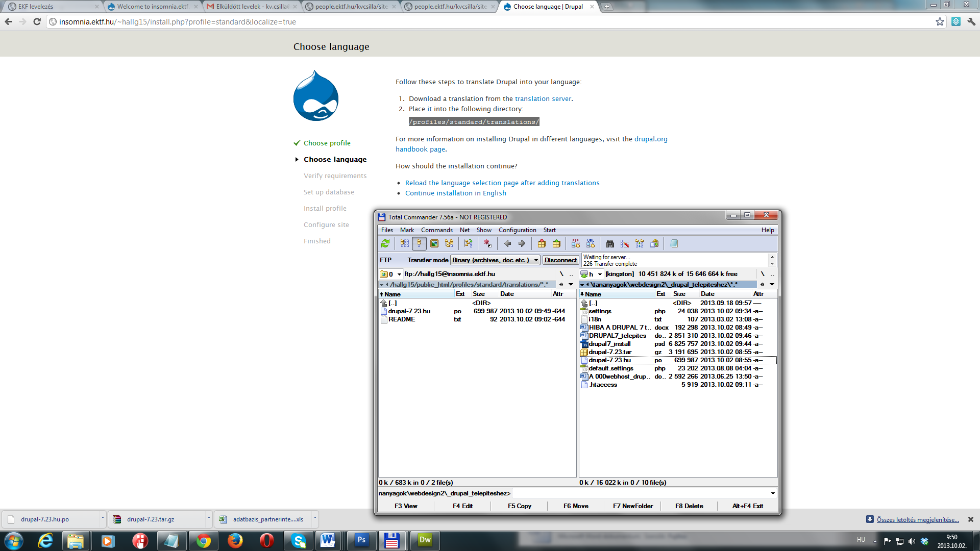
Task: Select the Verify requirements step in sidebar
Action: pos(335,176)
